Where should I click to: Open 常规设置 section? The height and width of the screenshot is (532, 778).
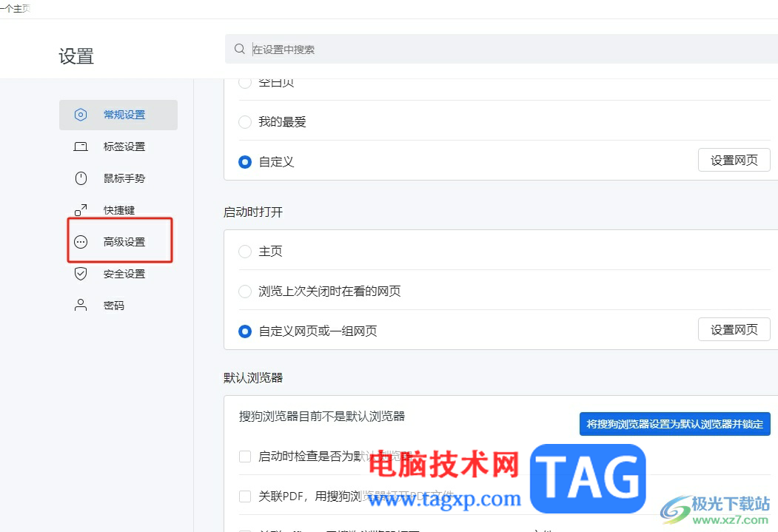(118, 115)
